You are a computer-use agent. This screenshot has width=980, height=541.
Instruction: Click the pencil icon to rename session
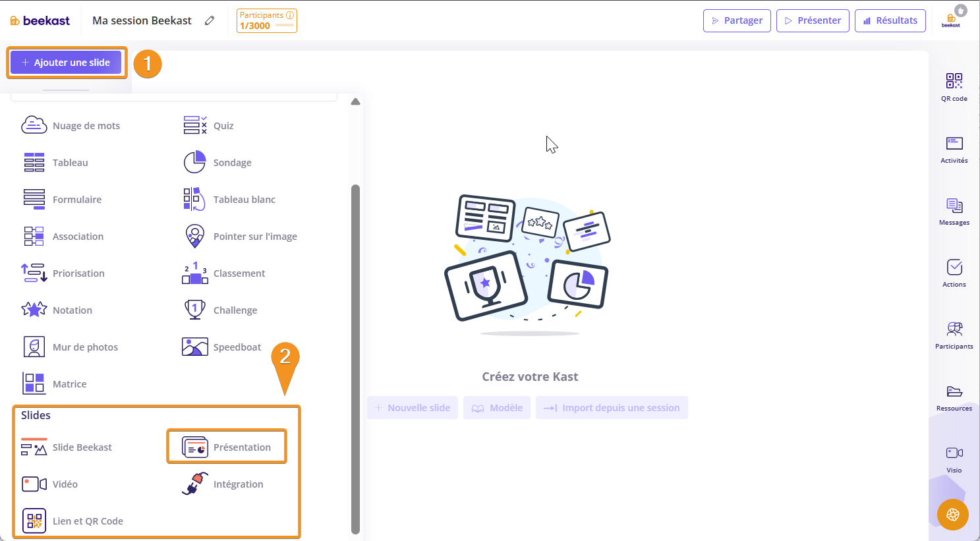[x=210, y=20]
